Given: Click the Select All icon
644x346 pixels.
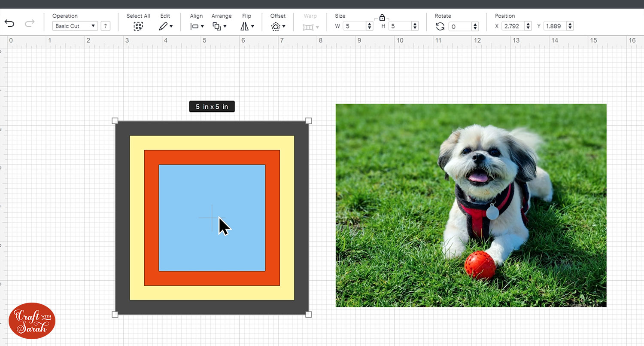Looking at the screenshot, I should tap(138, 26).
